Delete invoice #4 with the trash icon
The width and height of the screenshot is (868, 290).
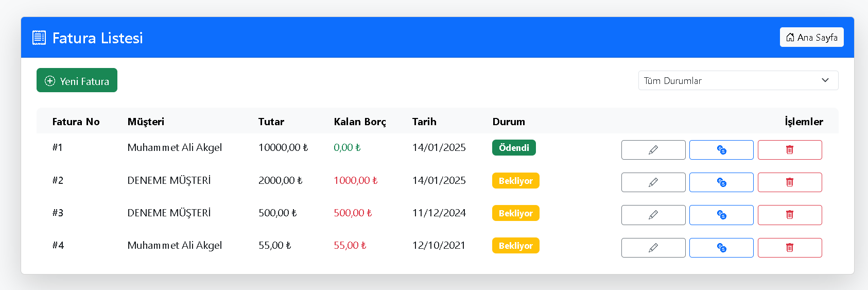click(789, 248)
